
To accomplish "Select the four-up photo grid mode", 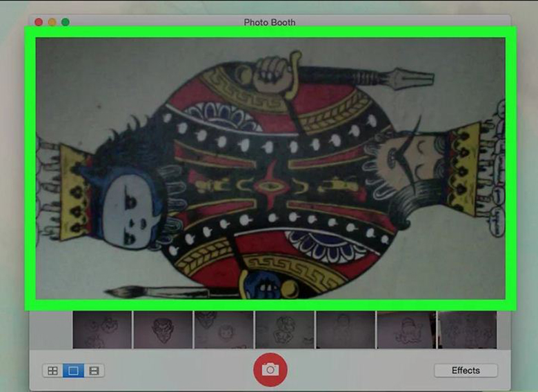I will tap(52, 371).
